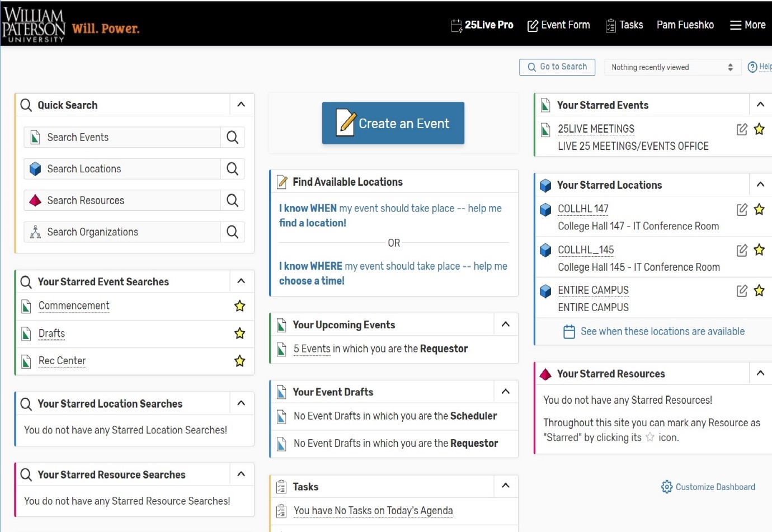Screen dimensions: 772x532
Task: Open the Rec Center starred search
Action: [62, 361]
